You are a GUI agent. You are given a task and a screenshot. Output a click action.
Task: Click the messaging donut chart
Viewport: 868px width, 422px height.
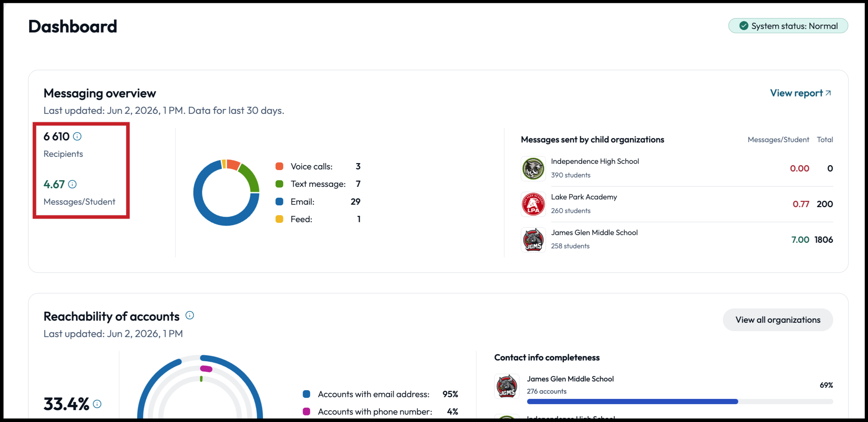pos(226,192)
